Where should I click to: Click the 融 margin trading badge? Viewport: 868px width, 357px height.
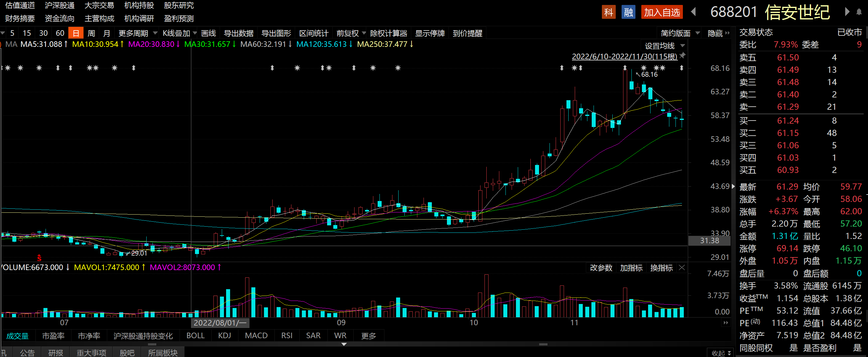(628, 12)
